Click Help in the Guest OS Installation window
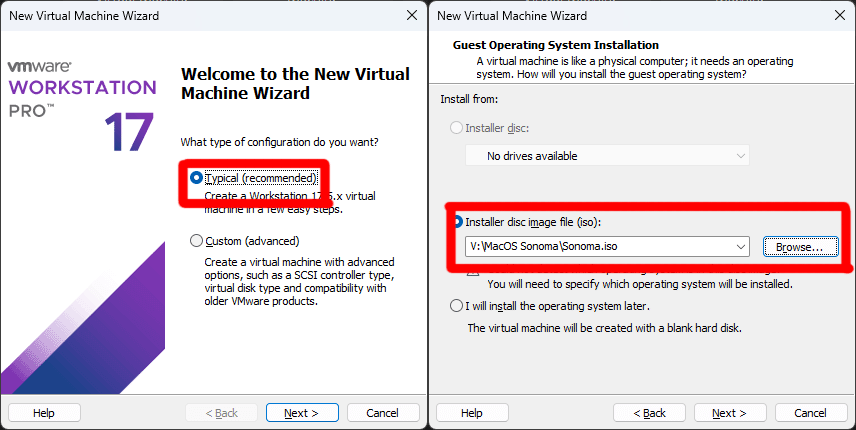The image size is (856, 430). 472,413
